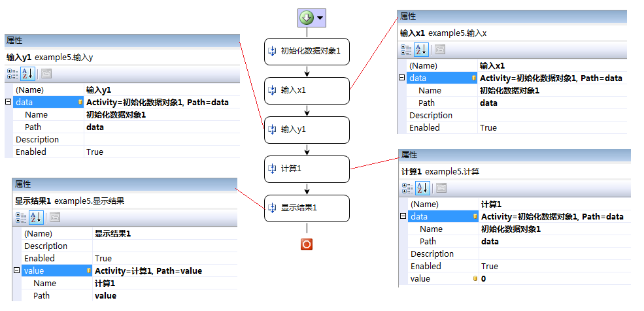The height and width of the screenshot is (311, 644).
Task: Click the Enabled True value in 输入y1 panel
Action: coord(162,152)
